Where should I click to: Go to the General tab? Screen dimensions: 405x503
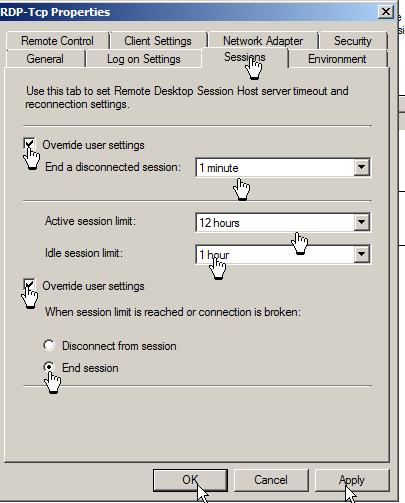click(x=45, y=59)
